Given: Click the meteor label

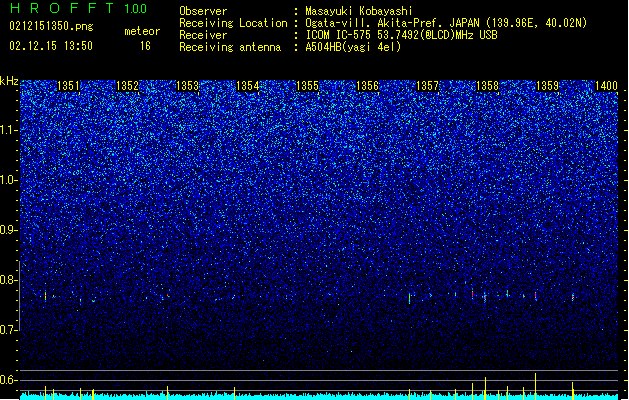Looking at the screenshot, I should 142,31.
